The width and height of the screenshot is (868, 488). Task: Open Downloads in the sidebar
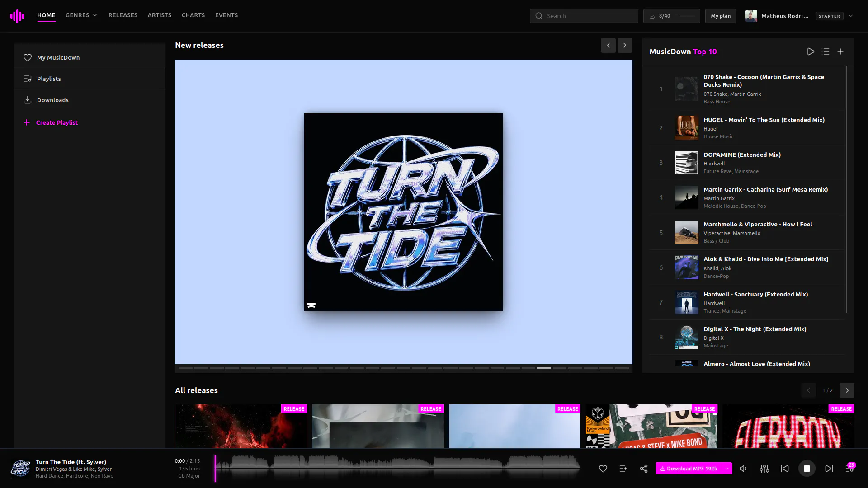[89, 100]
